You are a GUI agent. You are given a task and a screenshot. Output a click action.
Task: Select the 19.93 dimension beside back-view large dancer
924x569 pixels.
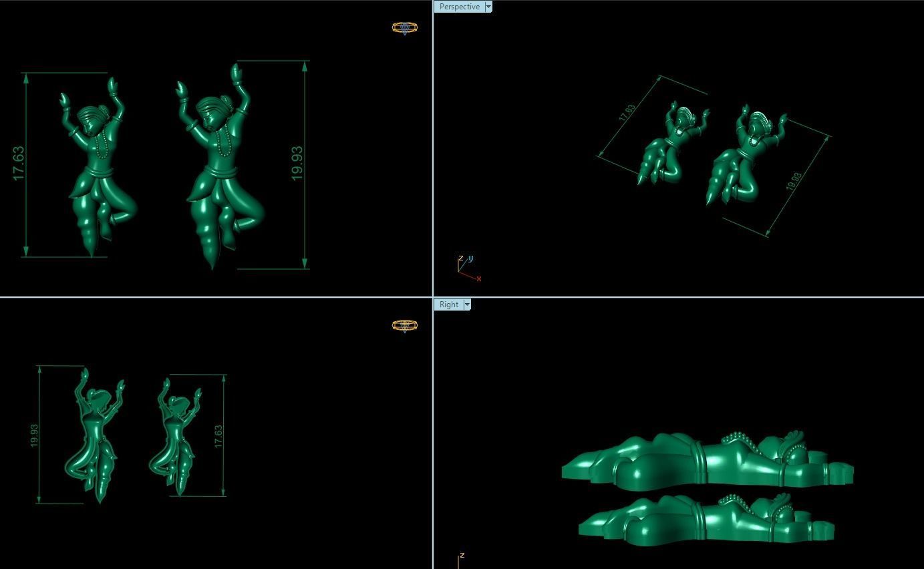pyautogui.click(x=34, y=435)
